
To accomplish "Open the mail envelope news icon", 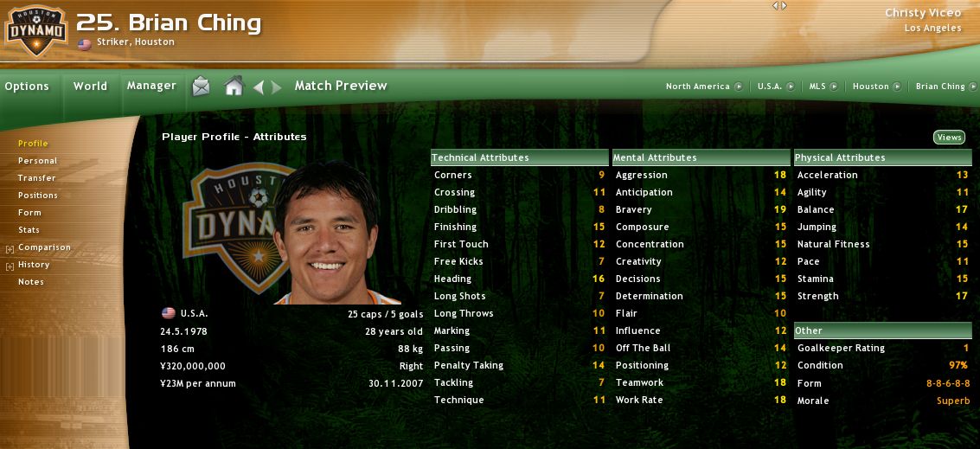I will tap(202, 86).
